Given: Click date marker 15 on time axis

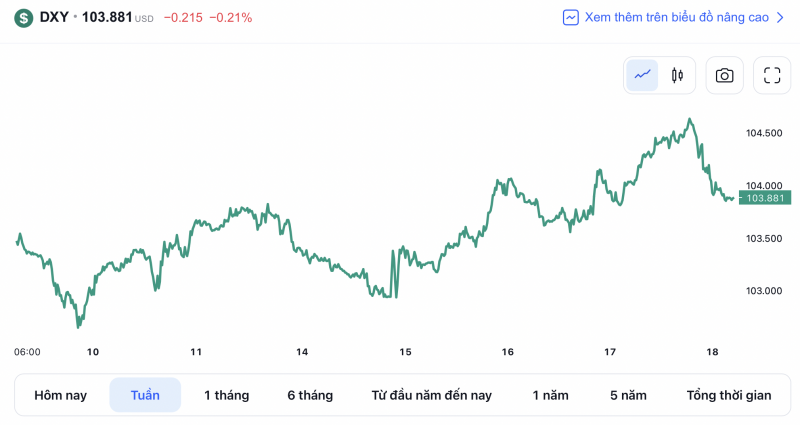Looking at the screenshot, I should pyautogui.click(x=405, y=352).
